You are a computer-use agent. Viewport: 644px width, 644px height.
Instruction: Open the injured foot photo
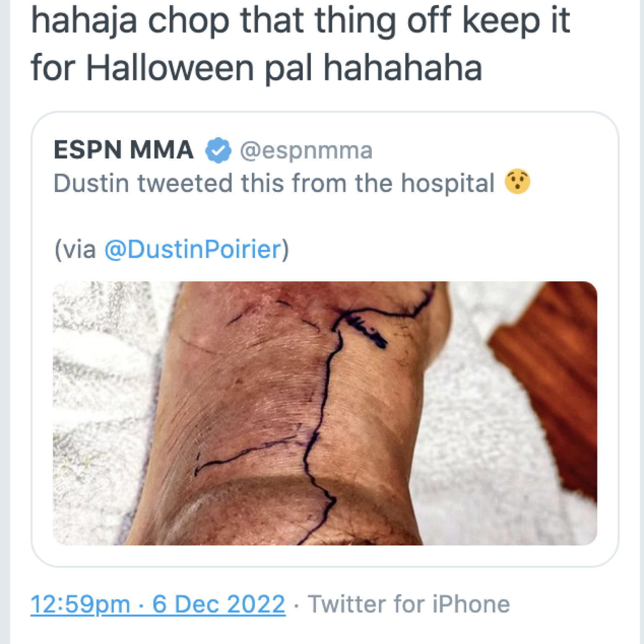pos(325,413)
